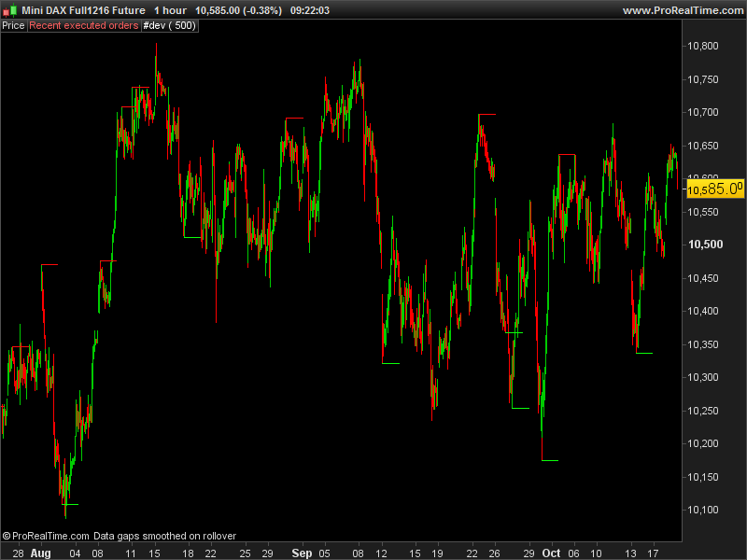Click the 10,750 price axis label
747x560 pixels.
pos(703,79)
